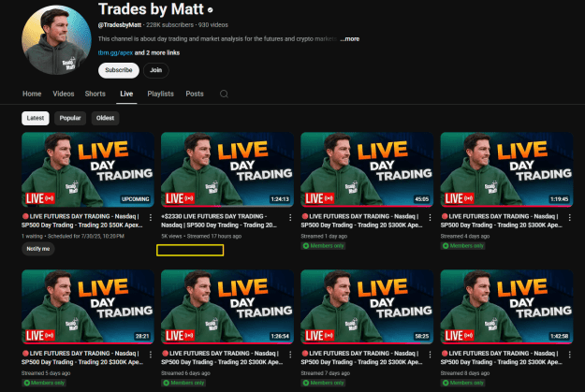Select the Live tab
585x392 pixels.
126,94
